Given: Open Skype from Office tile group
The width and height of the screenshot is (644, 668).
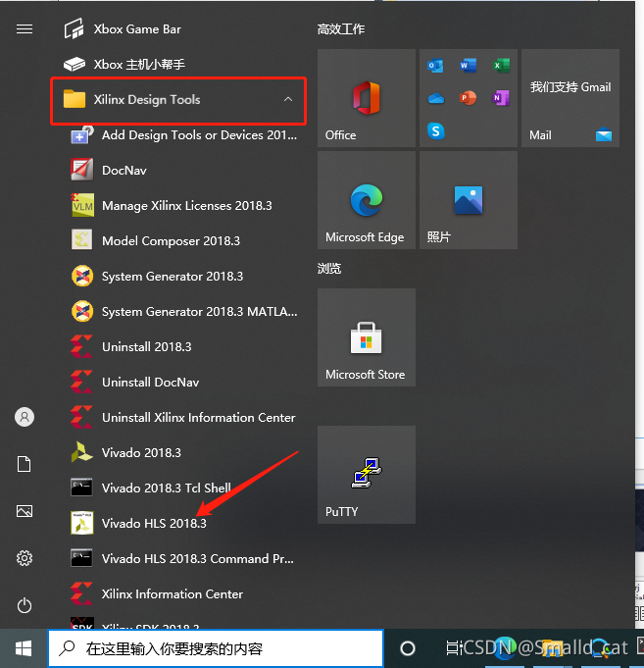Looking at the screenshot, I should 435,130.
